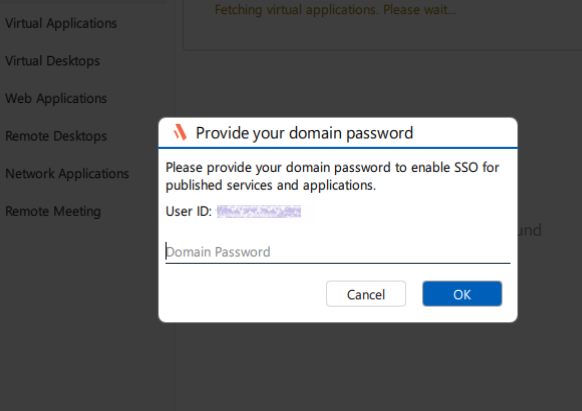Screen dimensions: 582x411
Task: Click the blue divider under dialog title
Action: pyautogui.click(x=338, y=148)
